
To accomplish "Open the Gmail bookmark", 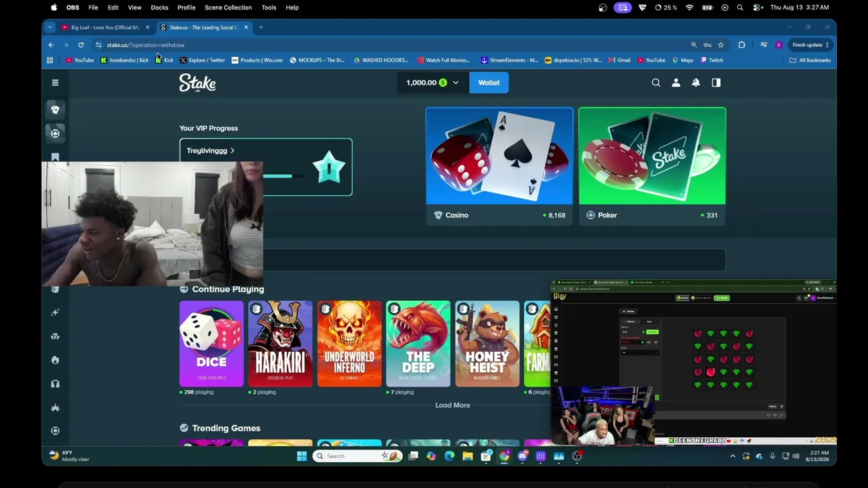I will tap(619, 60).
